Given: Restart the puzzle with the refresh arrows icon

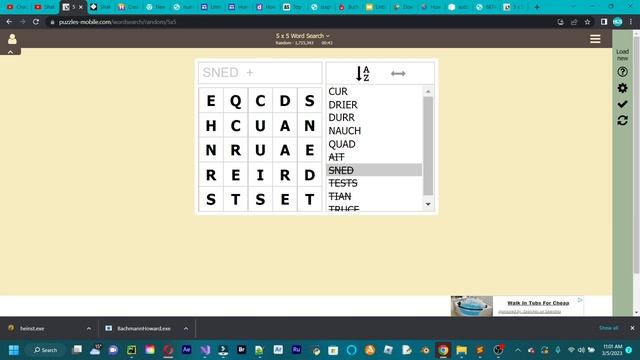Looking at the screenshot, I should click(x=622, y=120).
